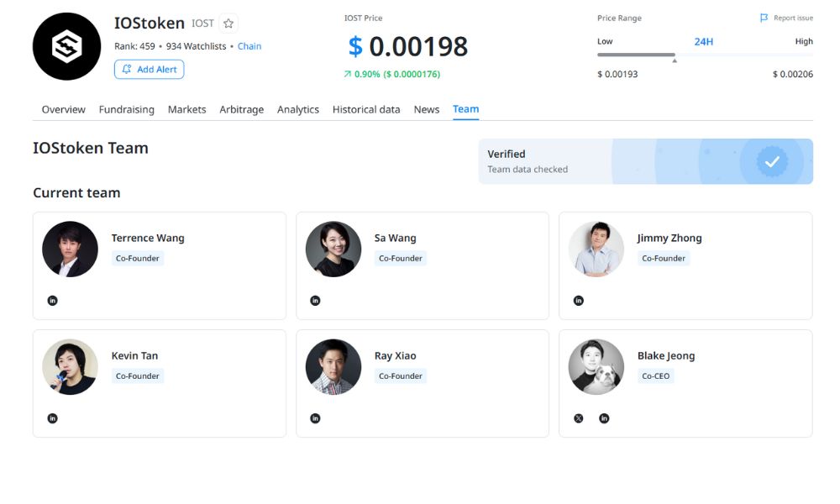Open Ray Xiao's LinkedIn icon
Image resolution: width=840 pixels, height=504 pixels.
click(x=315, y=417)
